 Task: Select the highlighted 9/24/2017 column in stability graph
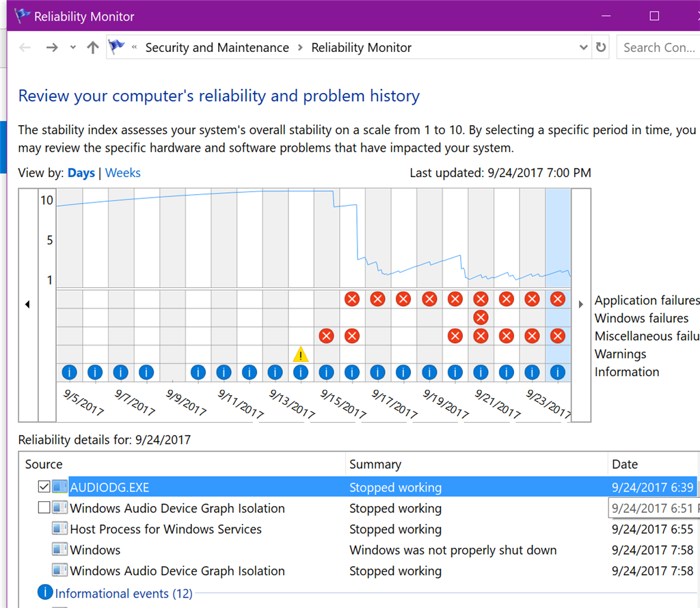pos(558,238)
